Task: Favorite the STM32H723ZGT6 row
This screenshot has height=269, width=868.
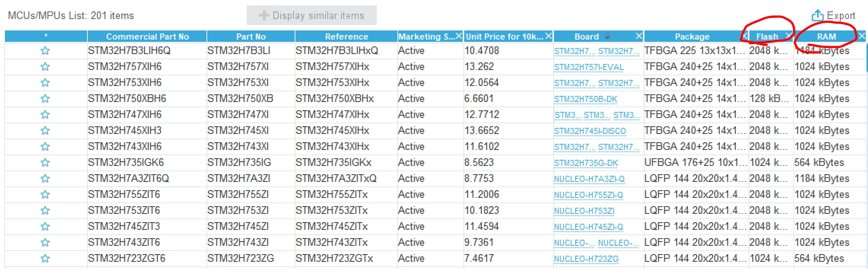Action: click(45, 258)
